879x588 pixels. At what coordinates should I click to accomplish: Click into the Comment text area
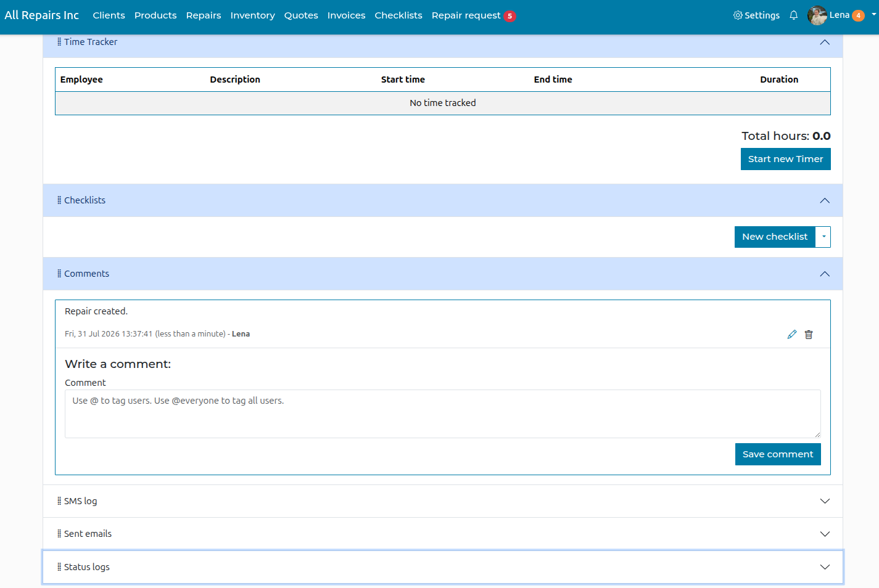coord(443,414)
